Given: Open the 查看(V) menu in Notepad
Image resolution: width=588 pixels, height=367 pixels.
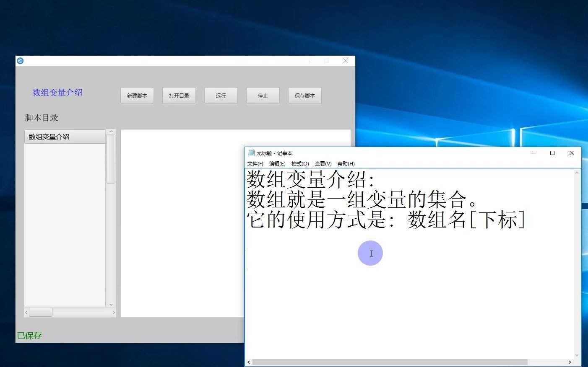Looking at the screenshot, I should pos(323,164).
